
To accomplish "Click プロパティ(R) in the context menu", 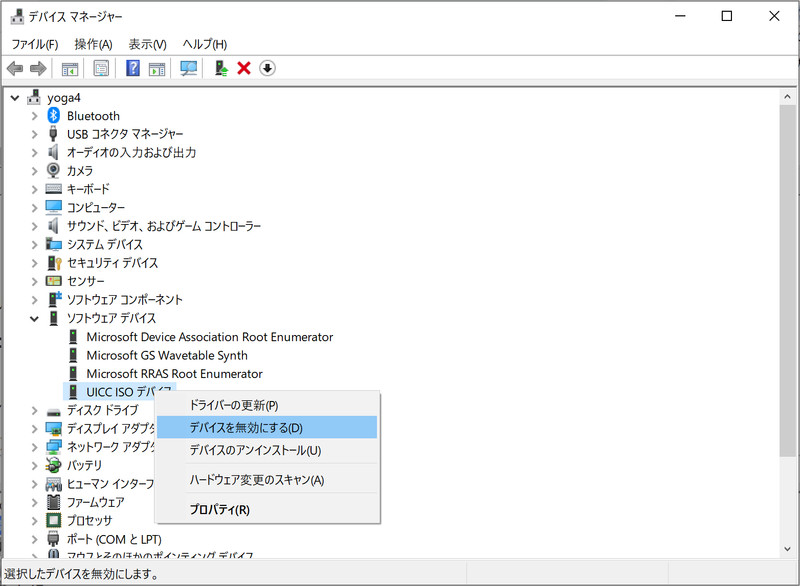I will coord(219,509).
